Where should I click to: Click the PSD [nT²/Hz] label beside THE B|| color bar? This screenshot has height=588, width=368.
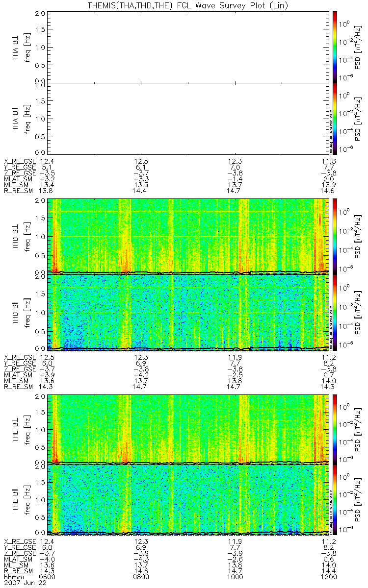click(x=359, y=499)
